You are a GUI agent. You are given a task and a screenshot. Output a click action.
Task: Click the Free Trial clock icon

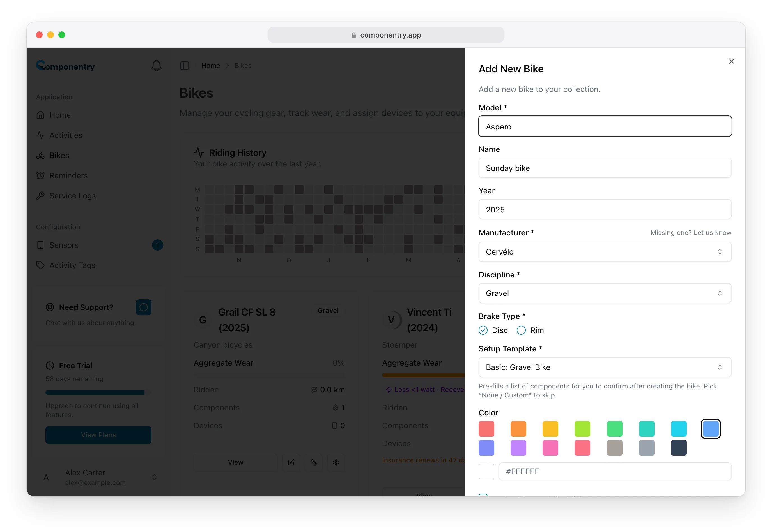coord(50,366)
